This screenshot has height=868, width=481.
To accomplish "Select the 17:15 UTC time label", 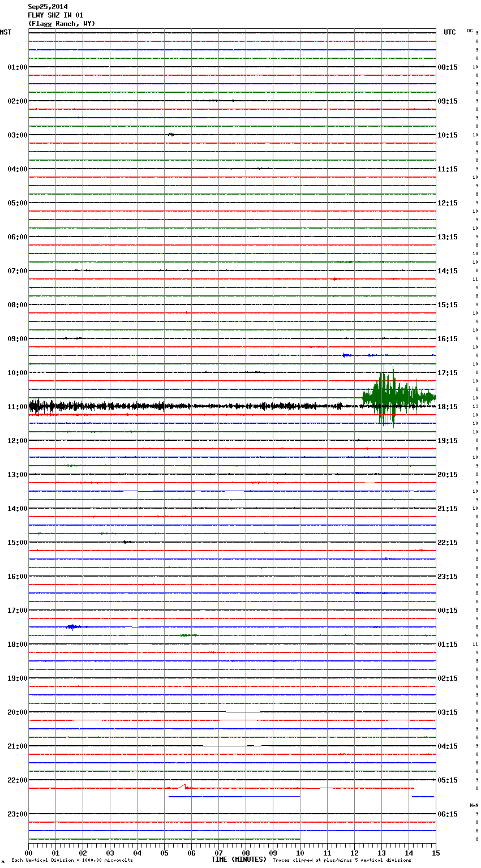I will tap(448, 373).
